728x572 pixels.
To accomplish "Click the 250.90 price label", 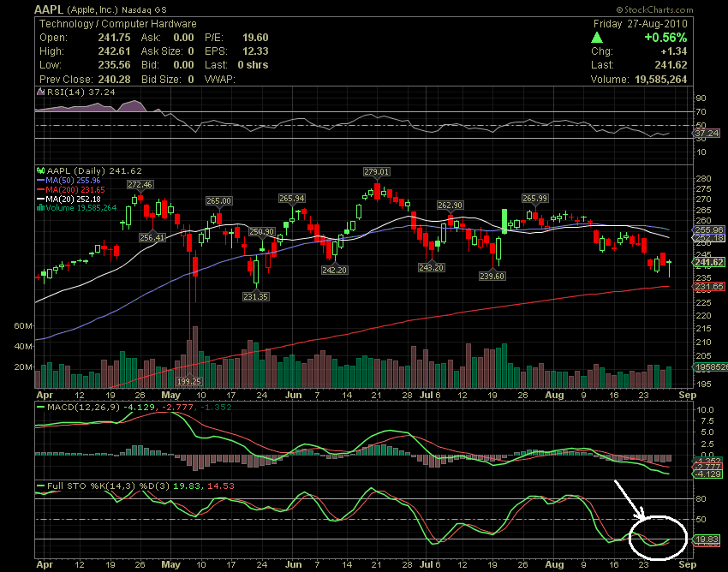I will click(261, 232).
